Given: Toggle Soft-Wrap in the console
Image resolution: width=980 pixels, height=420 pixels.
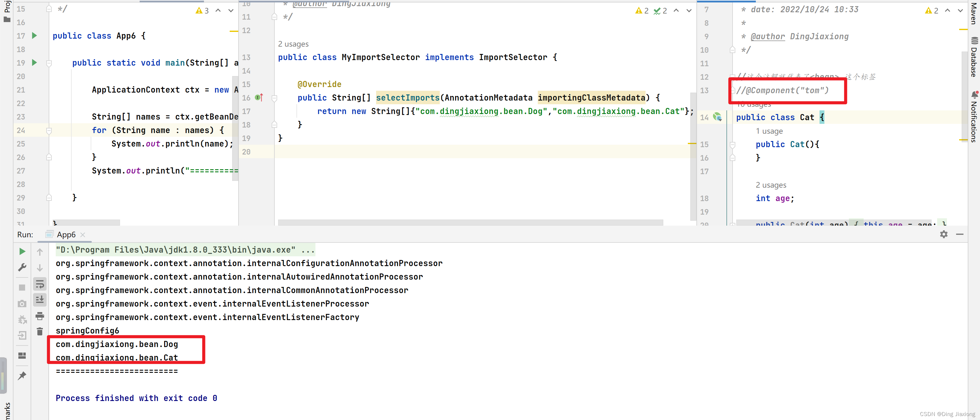Looking at the screenshot, I should [40, 284].
